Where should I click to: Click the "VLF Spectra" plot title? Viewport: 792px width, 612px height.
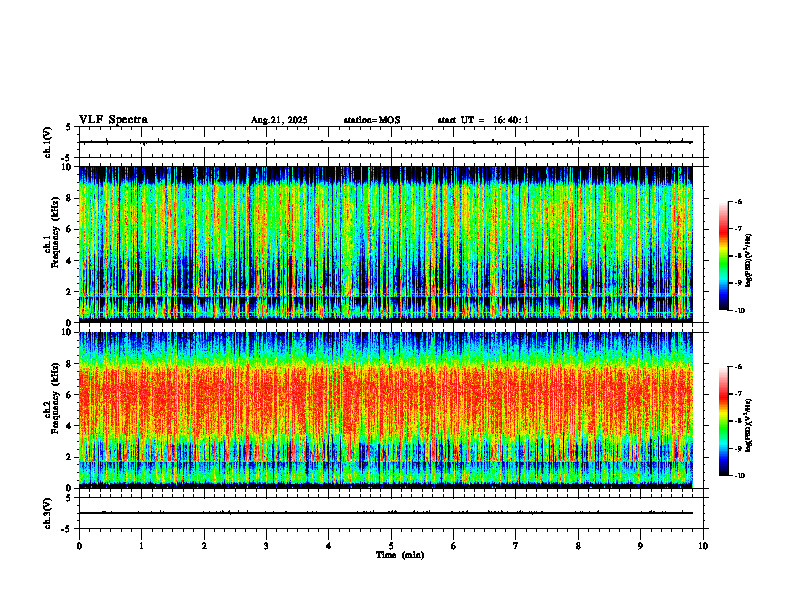click(x=113, y=120)
